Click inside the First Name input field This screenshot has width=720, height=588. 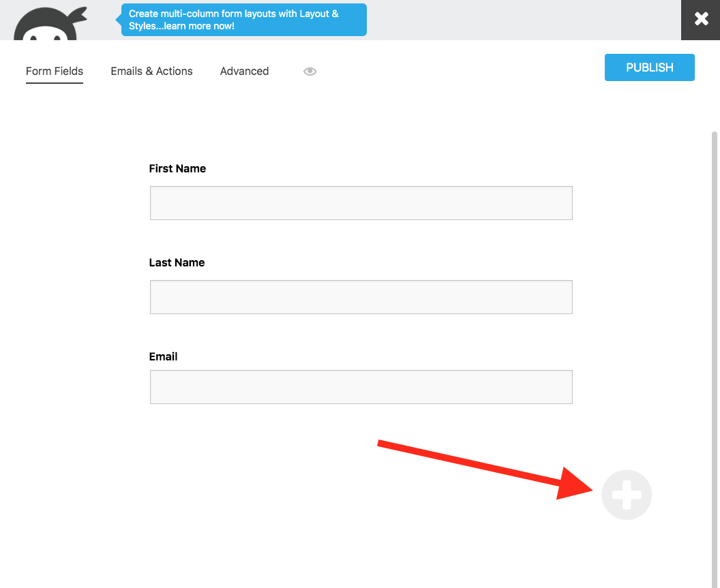361,202
